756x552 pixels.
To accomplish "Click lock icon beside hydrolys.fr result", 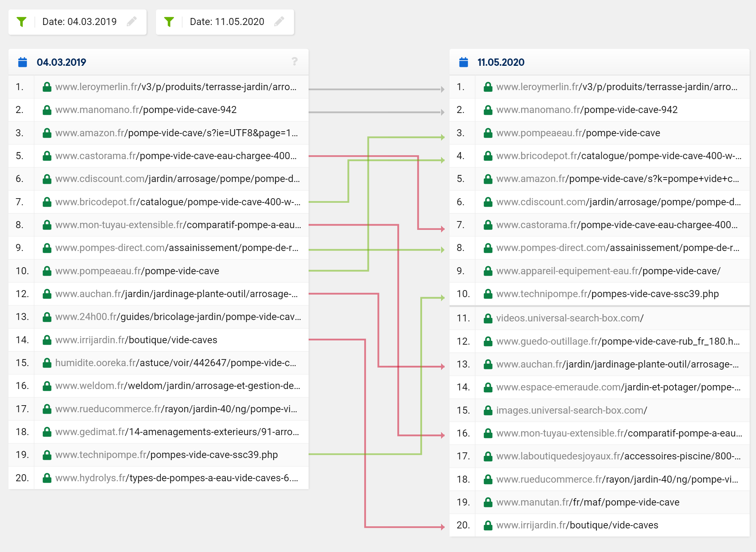I will [x=47, y=478].
